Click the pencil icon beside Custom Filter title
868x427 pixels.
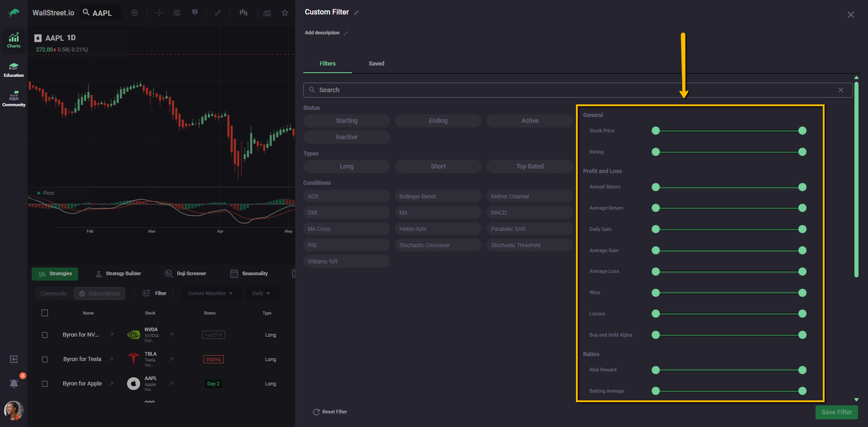point(356,13)
